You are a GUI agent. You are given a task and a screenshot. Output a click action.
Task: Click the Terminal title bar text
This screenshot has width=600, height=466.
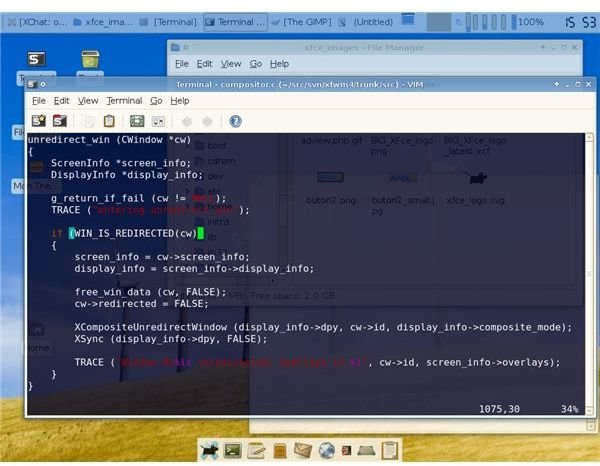(299, 84)
